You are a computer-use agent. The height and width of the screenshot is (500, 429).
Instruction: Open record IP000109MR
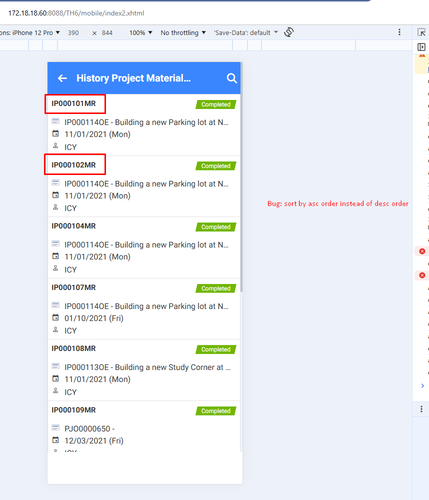pos(144,427)
